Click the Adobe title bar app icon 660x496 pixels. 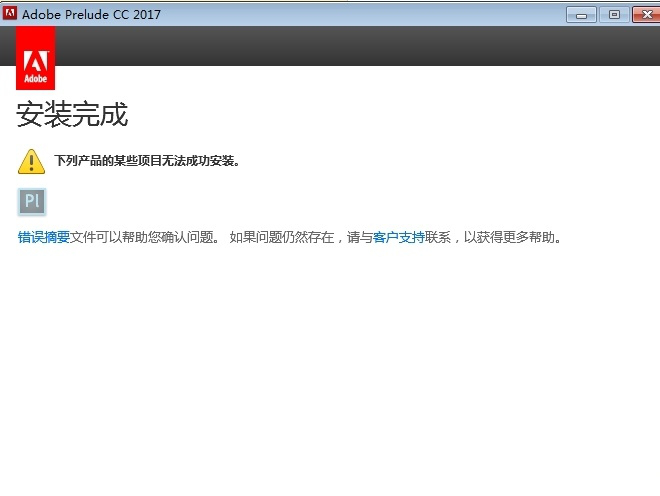(9, 13)
